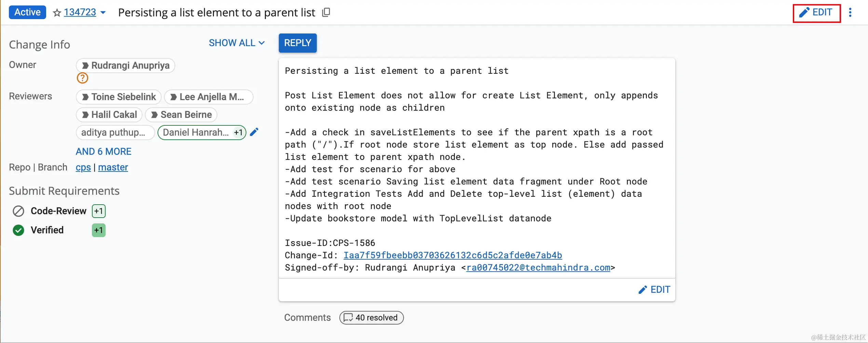Expand SHOW ALL change info
This screenshot has width=868, height=343.
pyautogui.click(x=237, y=43)
